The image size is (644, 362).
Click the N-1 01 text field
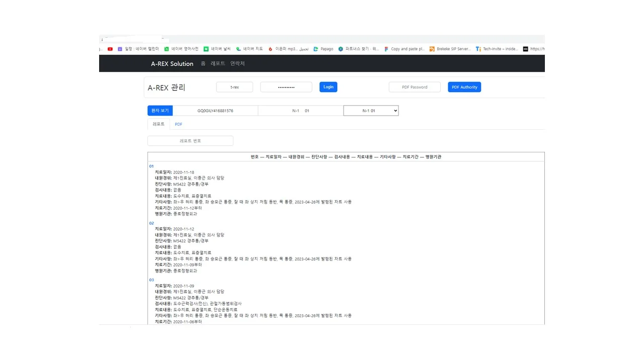(301, 111)
